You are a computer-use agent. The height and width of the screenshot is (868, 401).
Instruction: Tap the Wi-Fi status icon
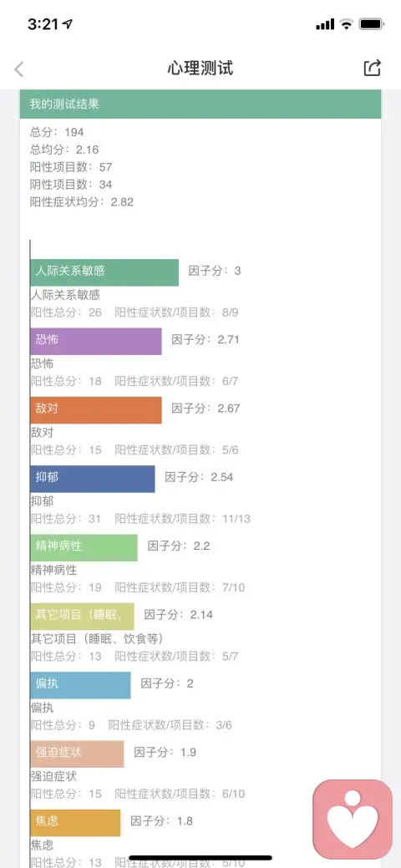tap(347, 23)
